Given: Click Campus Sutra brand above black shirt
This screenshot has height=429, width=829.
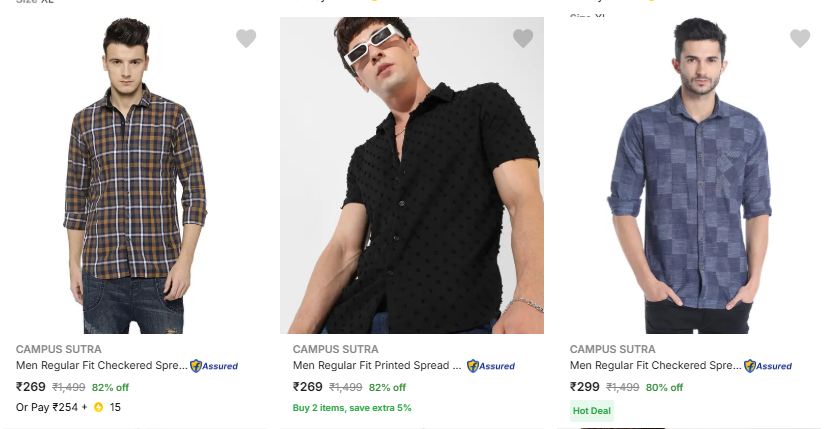Looking at the screenshot, I should pos(335,349).
